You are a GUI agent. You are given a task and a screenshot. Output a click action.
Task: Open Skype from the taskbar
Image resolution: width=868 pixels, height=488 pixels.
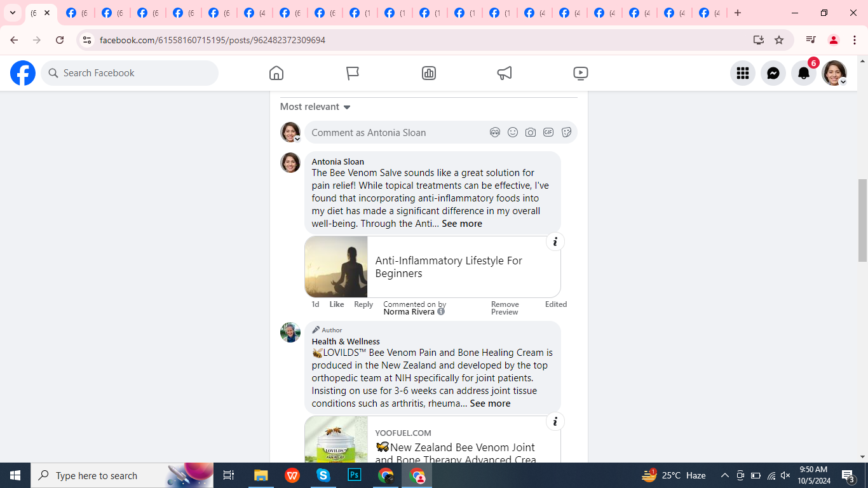(323, 475)
